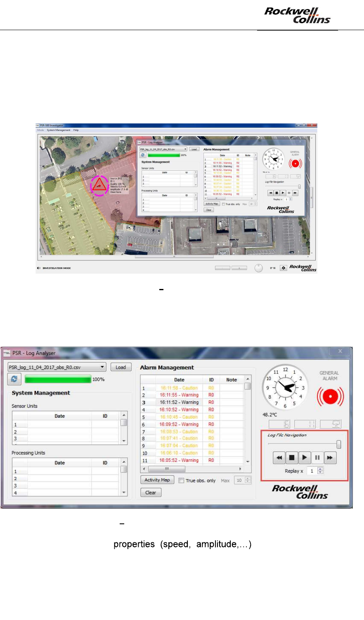This screenshot has height=620, width=364.
Task: Click the right arrow of alarm table horizontal scrollbar
Action: pos(240,469)
